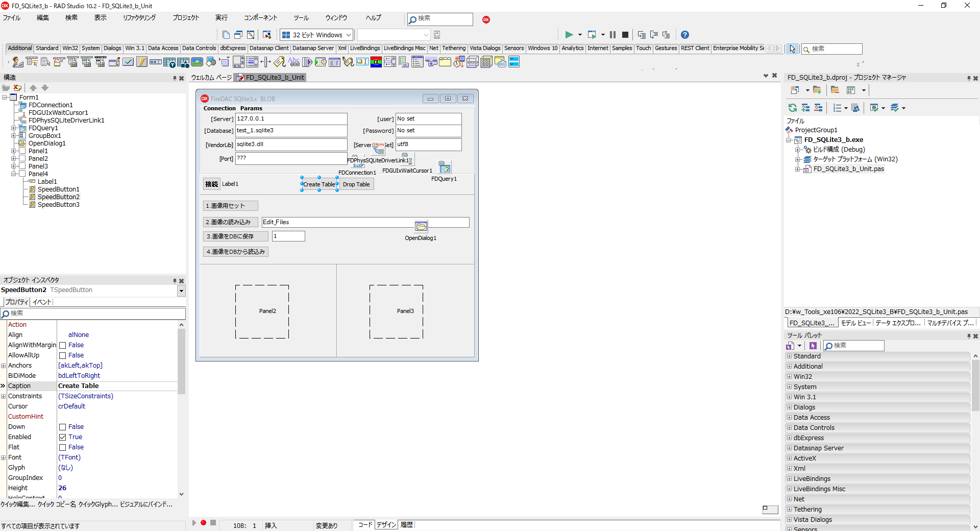
Task: Check the AllowAllUp property box
Action: coord(61,355)
